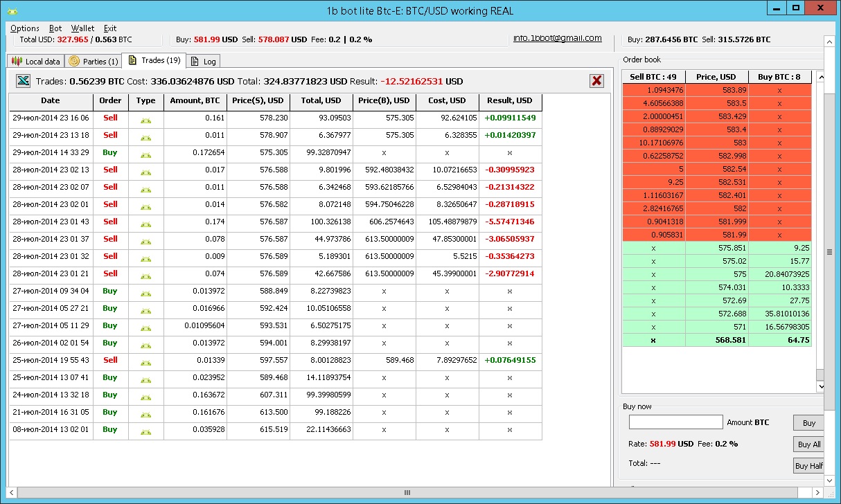Screen dimensions: 841x504
Task: Click type icon in 27-июл-2014 05 11 29 row
Action: 145,327
